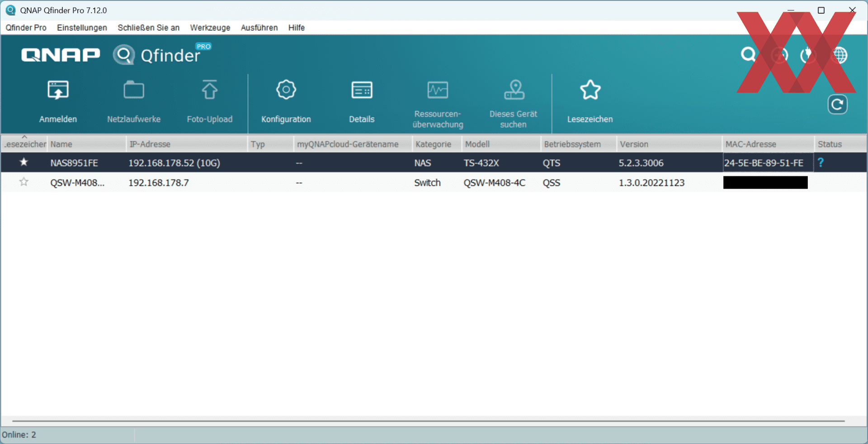
Task: Remove bookmark star from NAS8951FE
Action: pos(24,162)
